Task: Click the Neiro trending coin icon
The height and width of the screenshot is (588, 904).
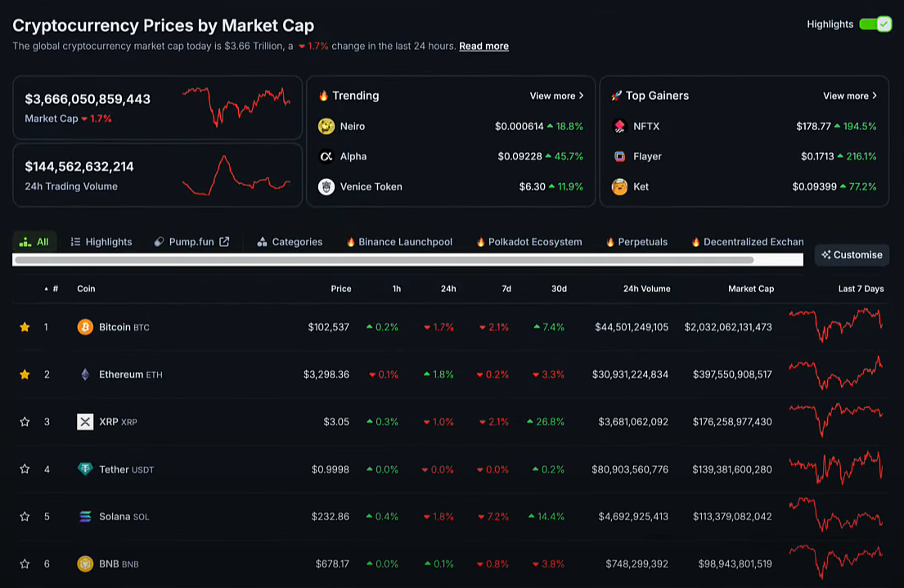Action: tap(326, 126)
